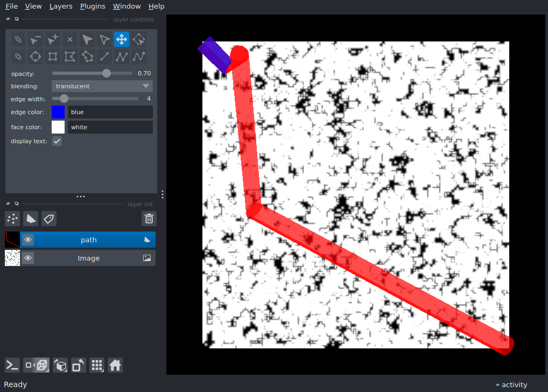Viewport: 548px width, 392px height.
Task: Open the blending dropdown
Action: (102, 86)
